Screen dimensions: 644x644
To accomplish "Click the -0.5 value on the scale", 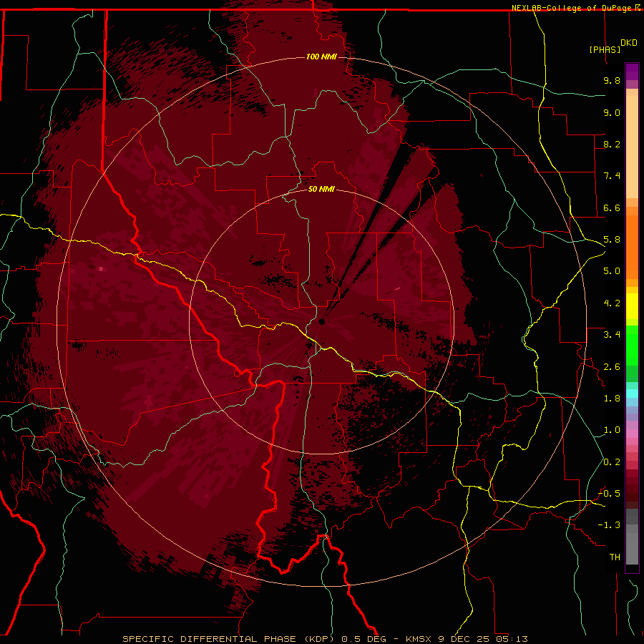I will 609,494.
